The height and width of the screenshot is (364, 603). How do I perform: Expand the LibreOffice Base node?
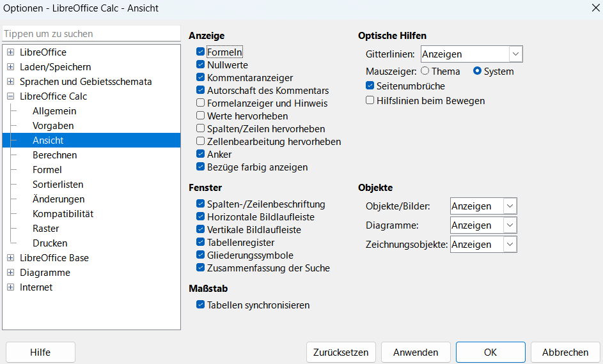click(11, 257)
